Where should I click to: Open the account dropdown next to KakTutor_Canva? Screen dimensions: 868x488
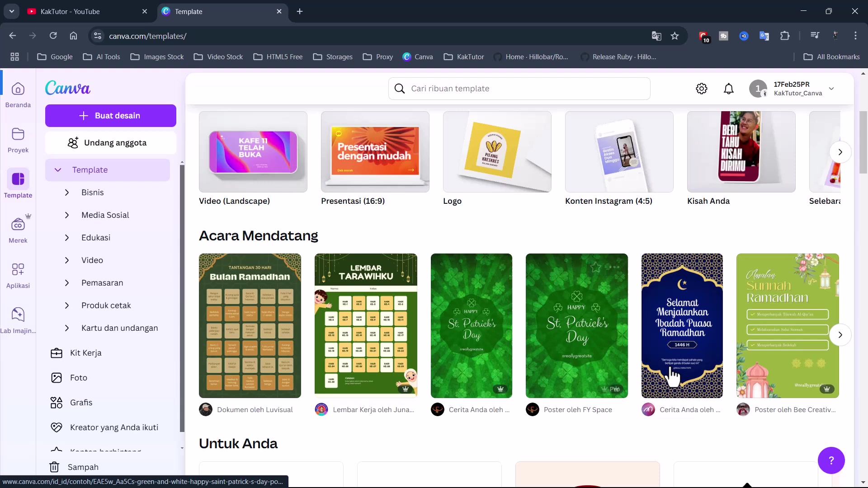click(832, 88)
